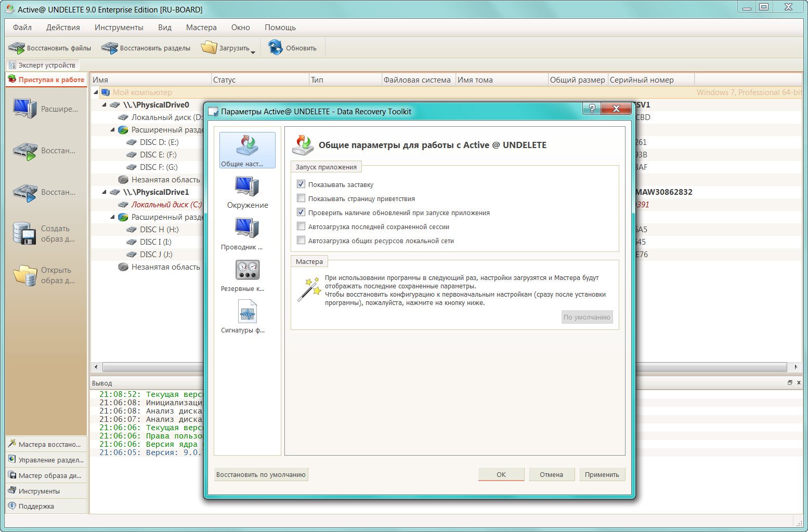Image resolution: width=808 pixels, height=532 pixels.
Task: Open the Действия menu
Action: 63,27
